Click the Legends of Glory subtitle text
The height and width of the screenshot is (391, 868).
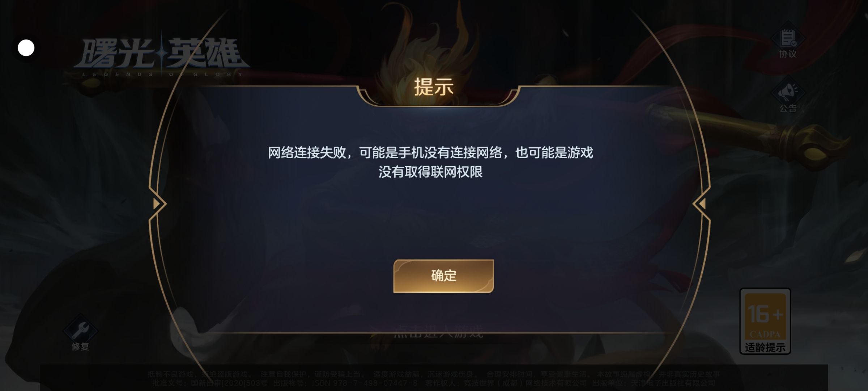(162, 74)
